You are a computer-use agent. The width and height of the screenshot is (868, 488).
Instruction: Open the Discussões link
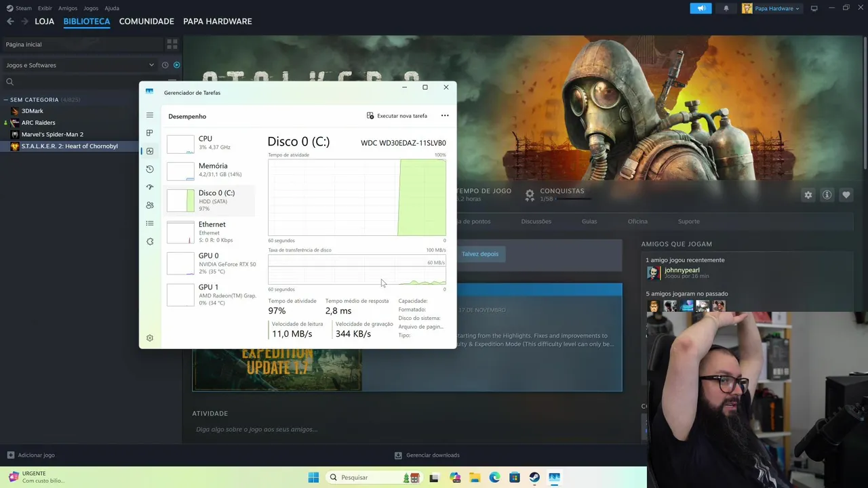(x=536, y=222)
